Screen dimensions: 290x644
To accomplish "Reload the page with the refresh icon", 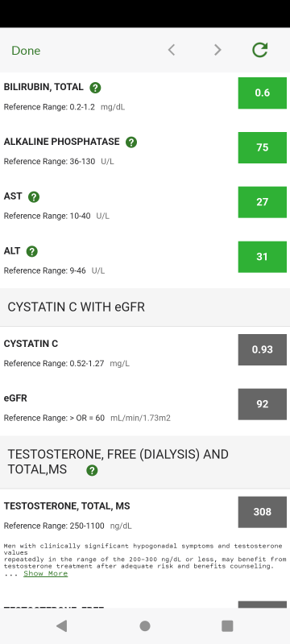I will coord(260,50).
